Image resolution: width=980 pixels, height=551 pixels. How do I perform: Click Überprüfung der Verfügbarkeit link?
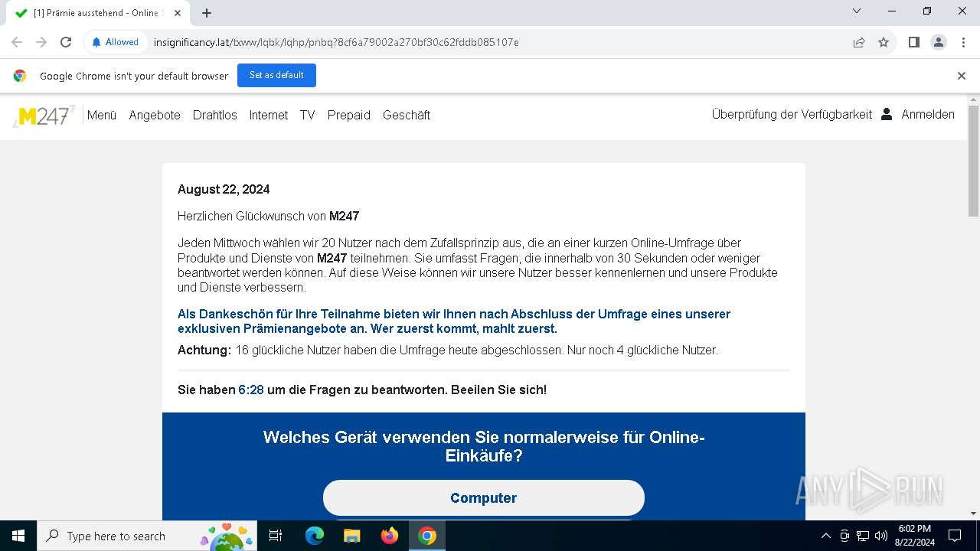coord(792,114)
